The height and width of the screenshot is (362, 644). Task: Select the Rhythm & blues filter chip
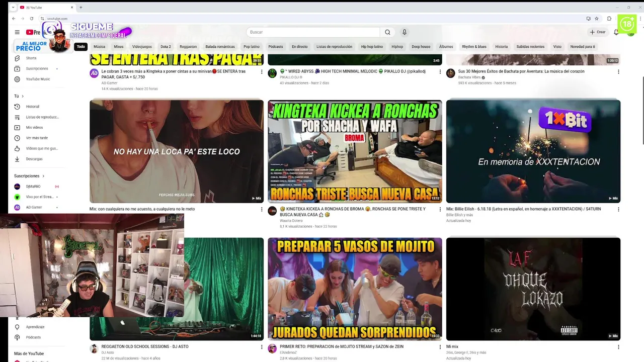pos(474,47)
